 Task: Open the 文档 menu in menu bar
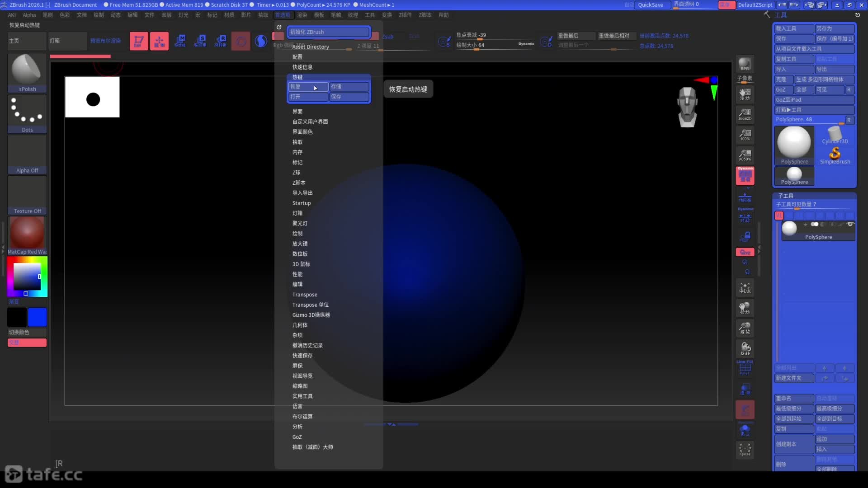coord(82,15)
